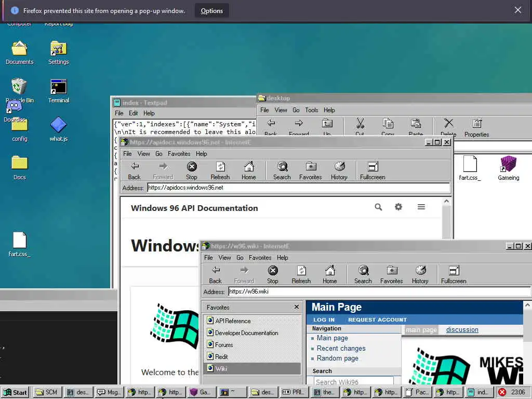The image size is (532, 399).
Task: Click Fullscreen in the apidocs browser toolbar
Action: pyautogui.click(x=373, y=170)
